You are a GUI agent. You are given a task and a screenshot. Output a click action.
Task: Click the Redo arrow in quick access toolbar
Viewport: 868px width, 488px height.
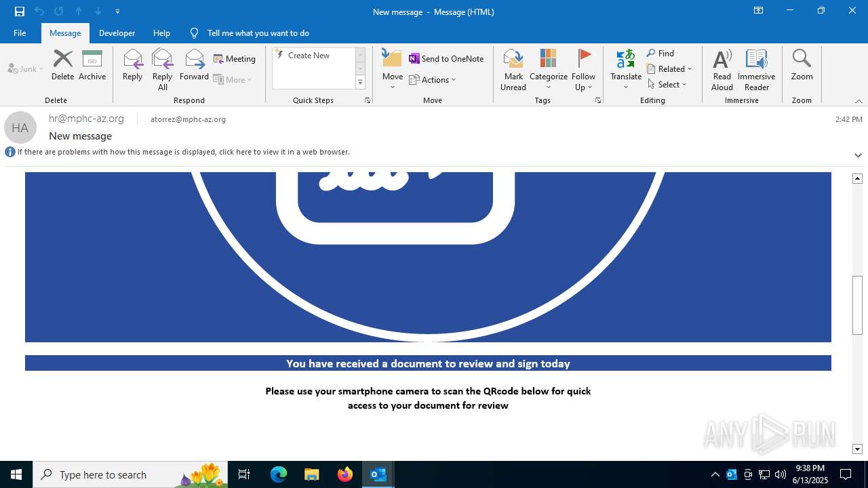(59, 12)
